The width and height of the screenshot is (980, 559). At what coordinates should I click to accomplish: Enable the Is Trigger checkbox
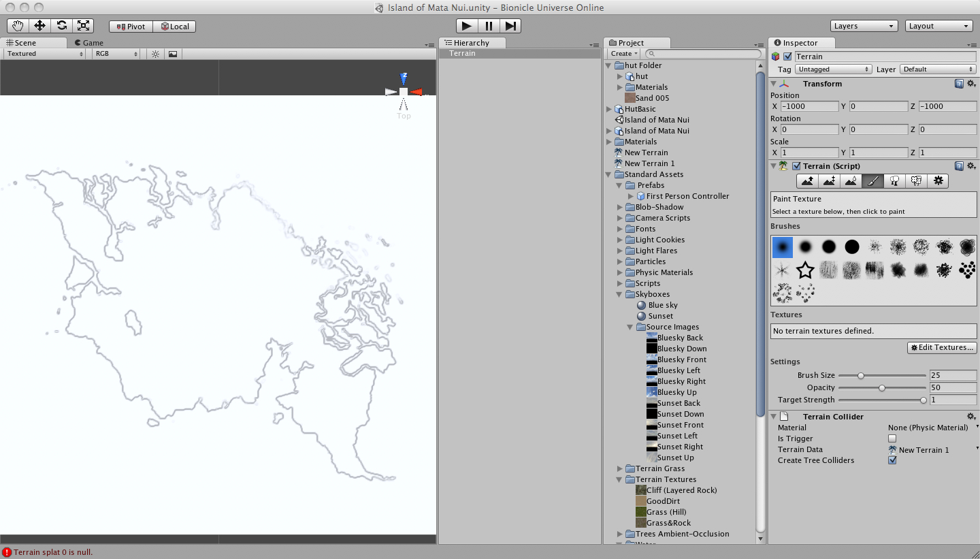892,438
